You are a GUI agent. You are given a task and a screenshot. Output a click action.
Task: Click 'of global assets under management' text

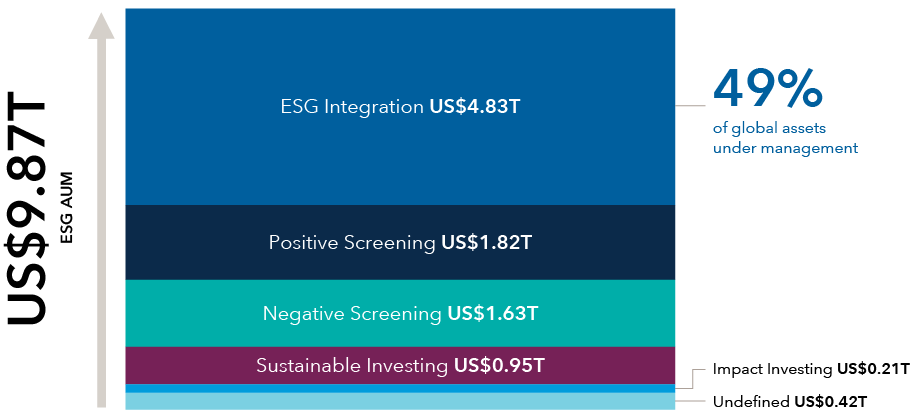[785, 138]
